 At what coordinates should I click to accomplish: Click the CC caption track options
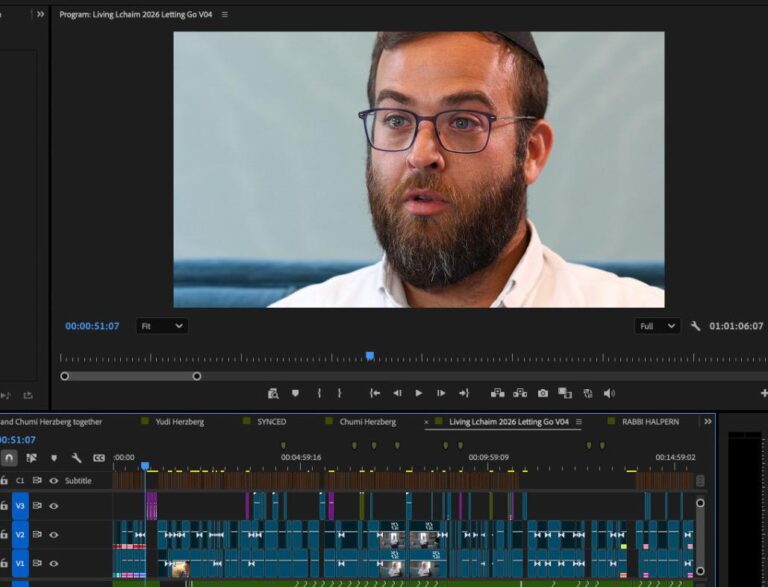pos(99,458)
